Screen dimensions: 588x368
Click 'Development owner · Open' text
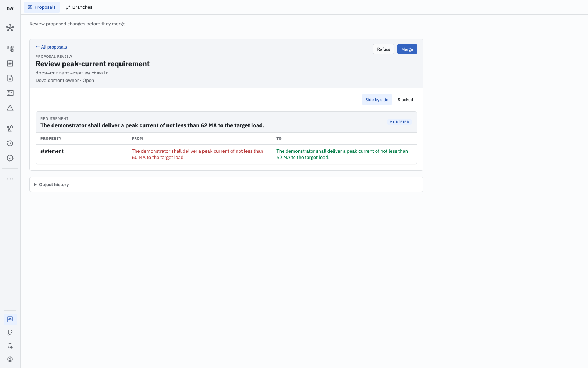point(65,81)
